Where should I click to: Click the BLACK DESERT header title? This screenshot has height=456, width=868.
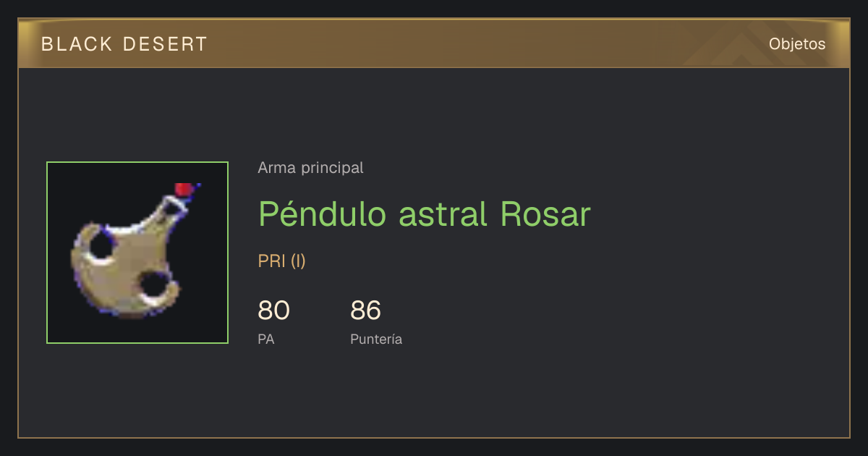[124, 44]
